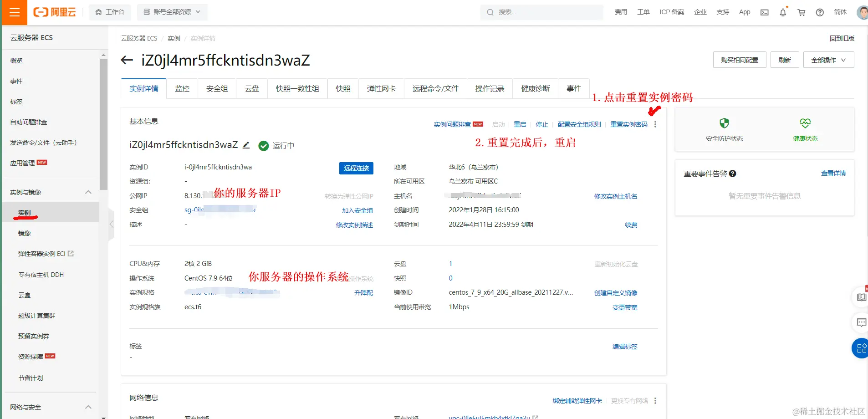Click 回到旧版 to return old version

coord(842,38)
